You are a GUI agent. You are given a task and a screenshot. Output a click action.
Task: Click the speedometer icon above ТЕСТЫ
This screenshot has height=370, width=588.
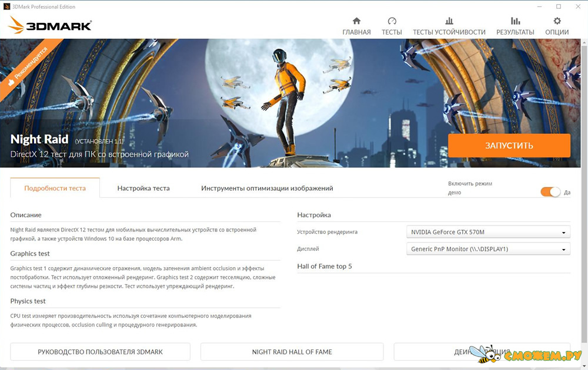[392, 21]
